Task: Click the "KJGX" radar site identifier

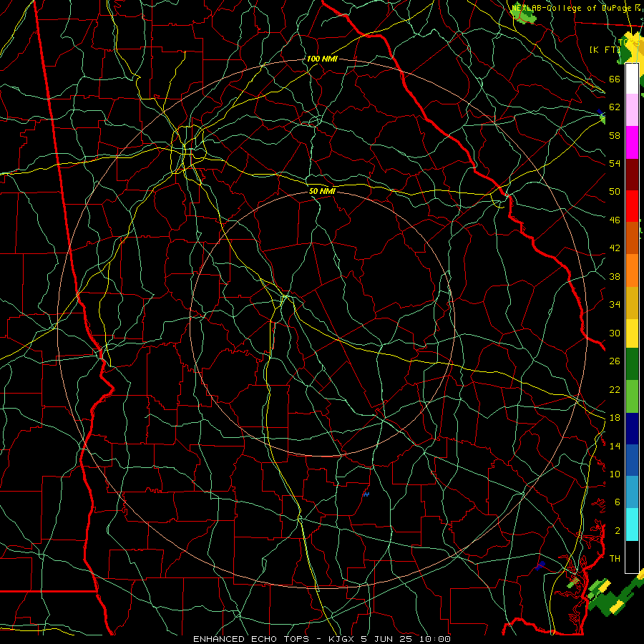Action: coord(343,639)
